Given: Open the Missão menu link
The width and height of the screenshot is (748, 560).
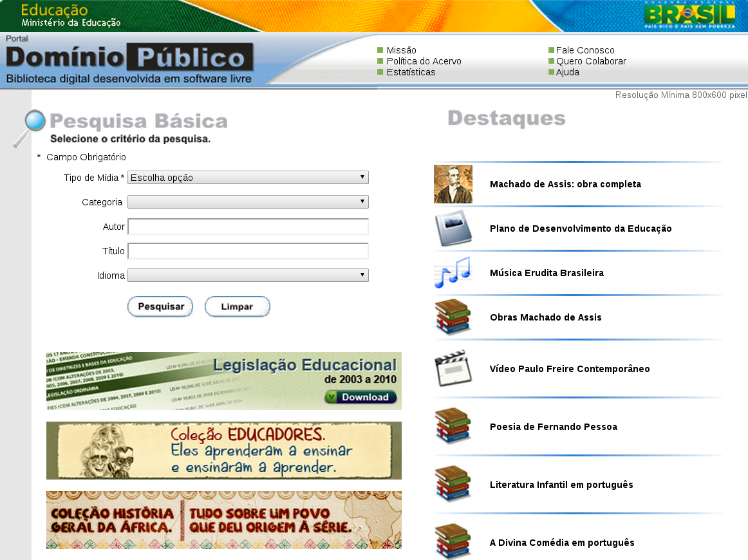Looking at the screenshot, I should coord(401,50).
